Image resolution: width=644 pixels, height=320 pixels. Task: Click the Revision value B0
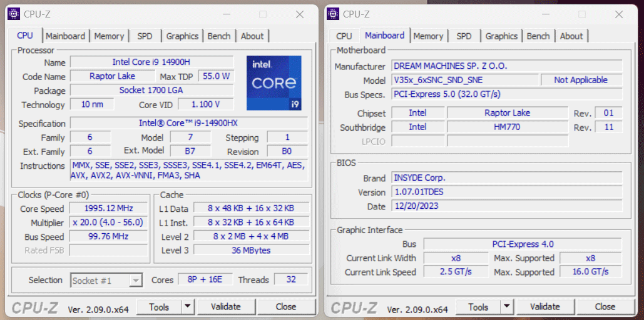(287, 151)
